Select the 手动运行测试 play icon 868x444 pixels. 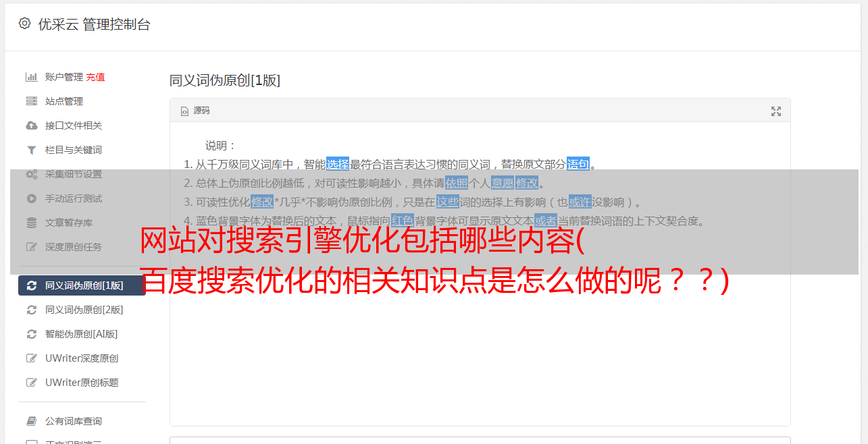click(x=32, y=198)
